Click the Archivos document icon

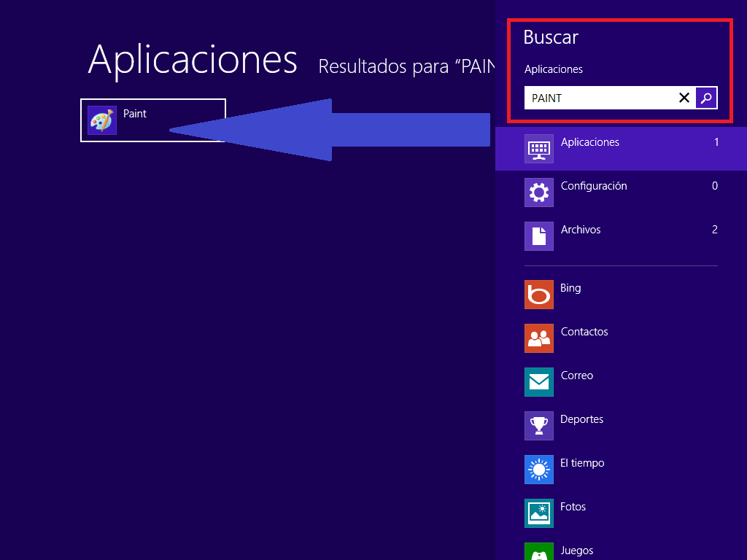pyautogui.click(x=539, y=236)
